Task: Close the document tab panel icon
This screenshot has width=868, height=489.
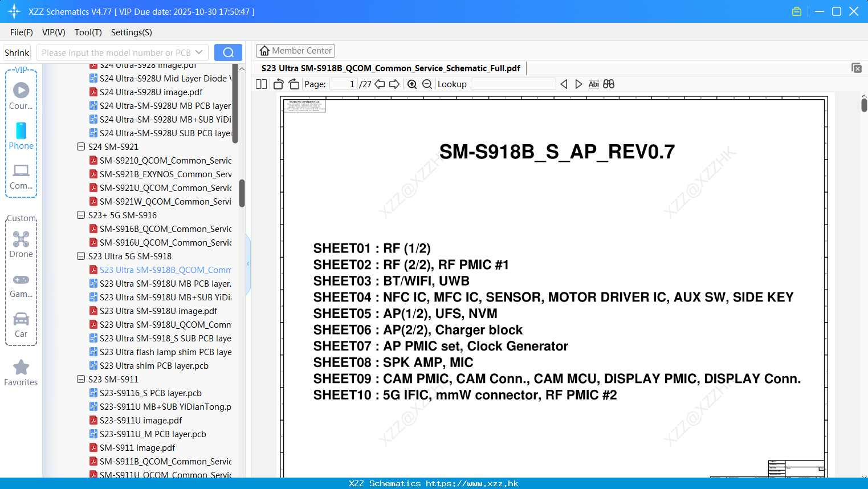Action: [x=857, y=68]
